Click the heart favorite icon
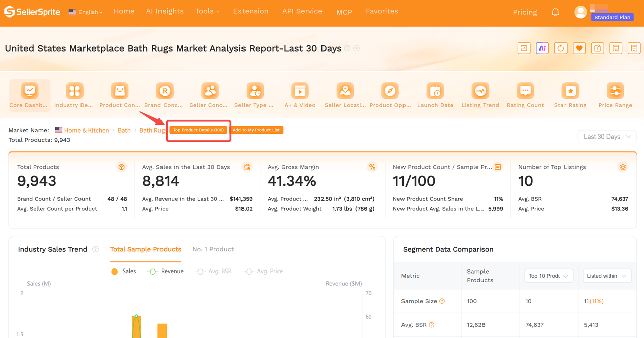The height and width of the screenshot is (338, 644). tap(579, 48)
